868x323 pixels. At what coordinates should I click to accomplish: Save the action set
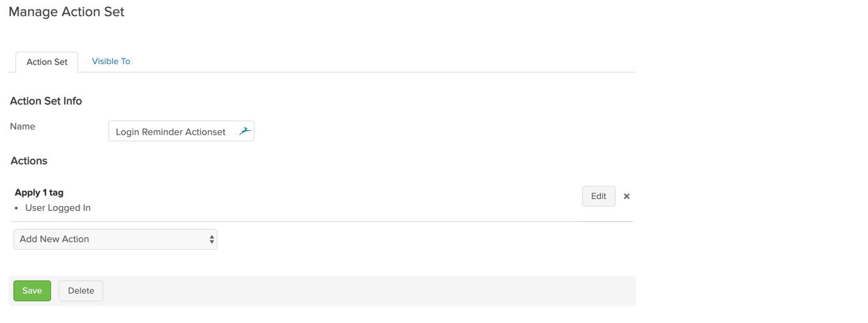pyautogui.click(x=32, y=291)
